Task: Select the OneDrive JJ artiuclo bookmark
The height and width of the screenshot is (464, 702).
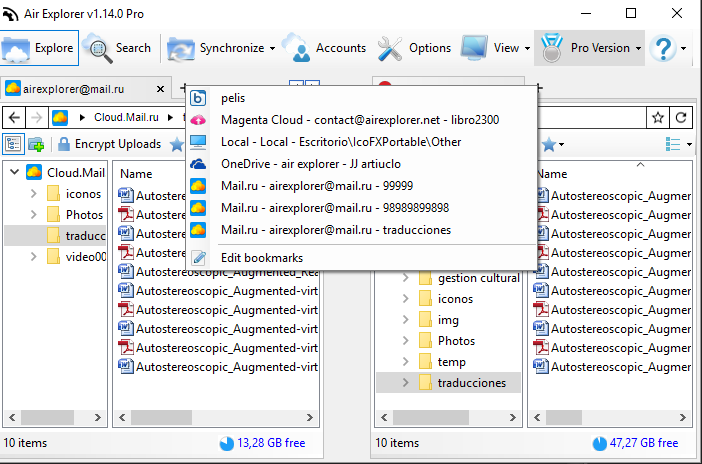Action: [x=361, y=164]
